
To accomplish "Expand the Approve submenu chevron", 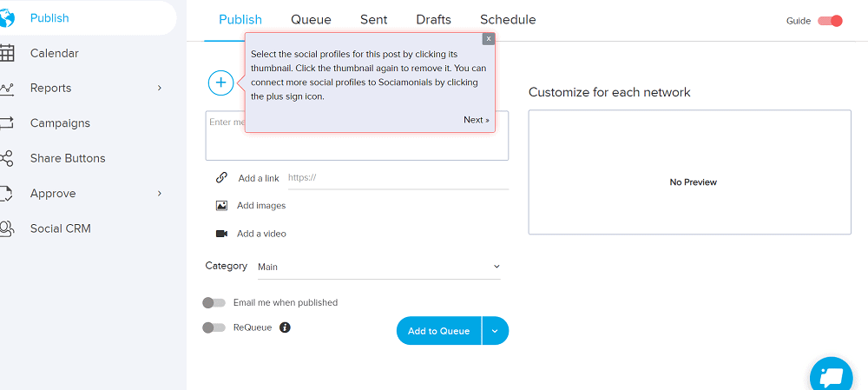I will pyautogui.click(x=160, y=194).
